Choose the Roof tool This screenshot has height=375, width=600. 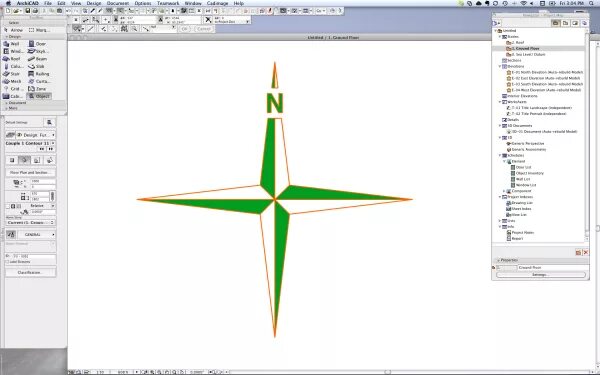[12, 59]
